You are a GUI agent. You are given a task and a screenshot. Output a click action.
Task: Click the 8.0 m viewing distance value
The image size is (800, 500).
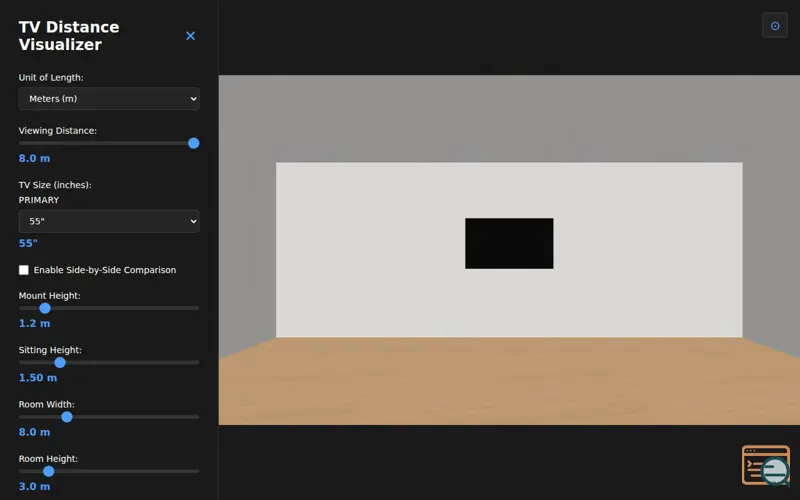click(34, 158)
